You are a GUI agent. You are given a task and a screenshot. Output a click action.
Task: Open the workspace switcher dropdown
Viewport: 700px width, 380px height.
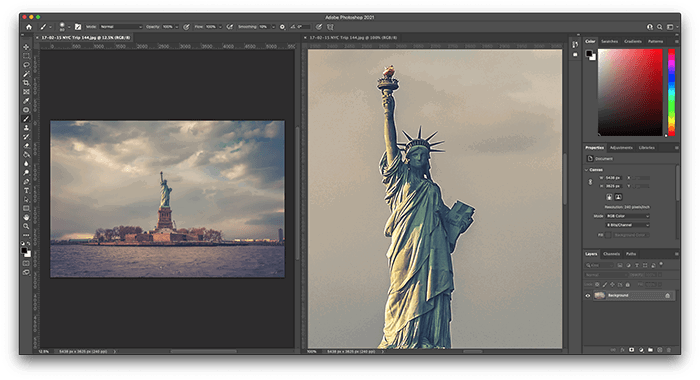click(671, 27)
